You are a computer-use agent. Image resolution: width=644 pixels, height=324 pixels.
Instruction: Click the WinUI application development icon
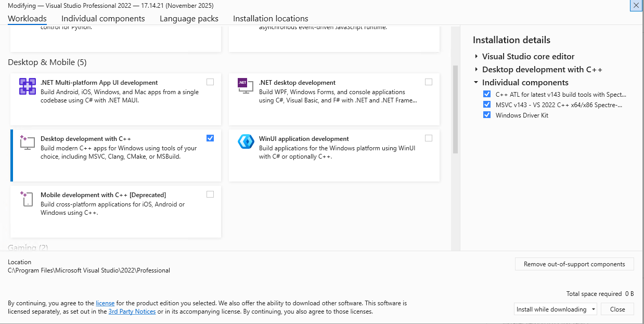coord(246,141)
